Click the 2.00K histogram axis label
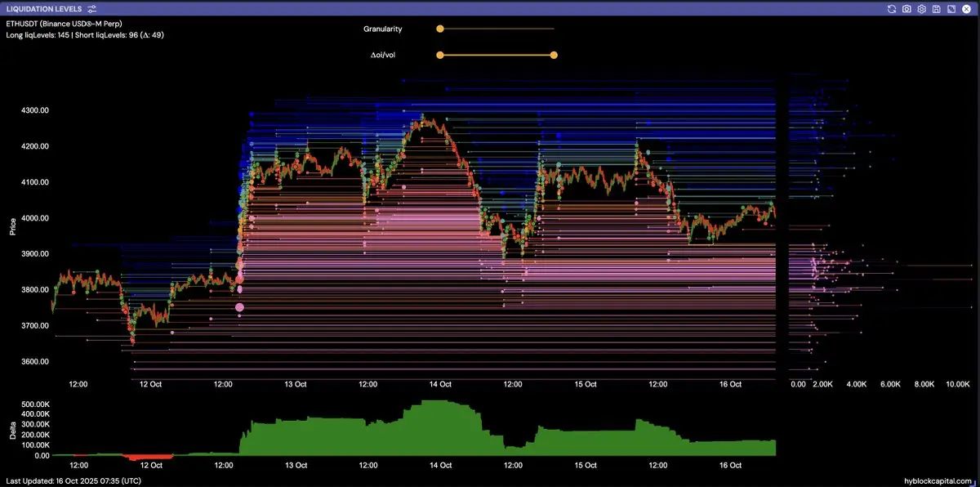980x487 pixels. pos(822,384)
